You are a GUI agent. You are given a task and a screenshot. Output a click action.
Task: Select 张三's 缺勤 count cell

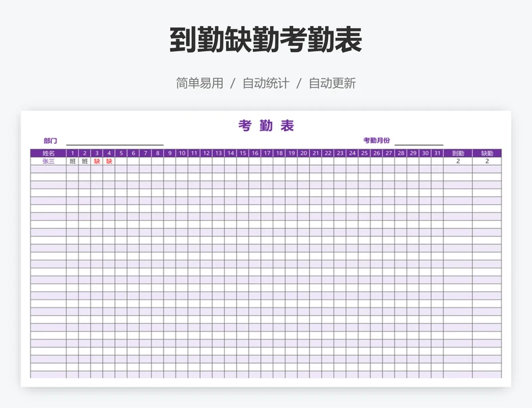(487, 161)
